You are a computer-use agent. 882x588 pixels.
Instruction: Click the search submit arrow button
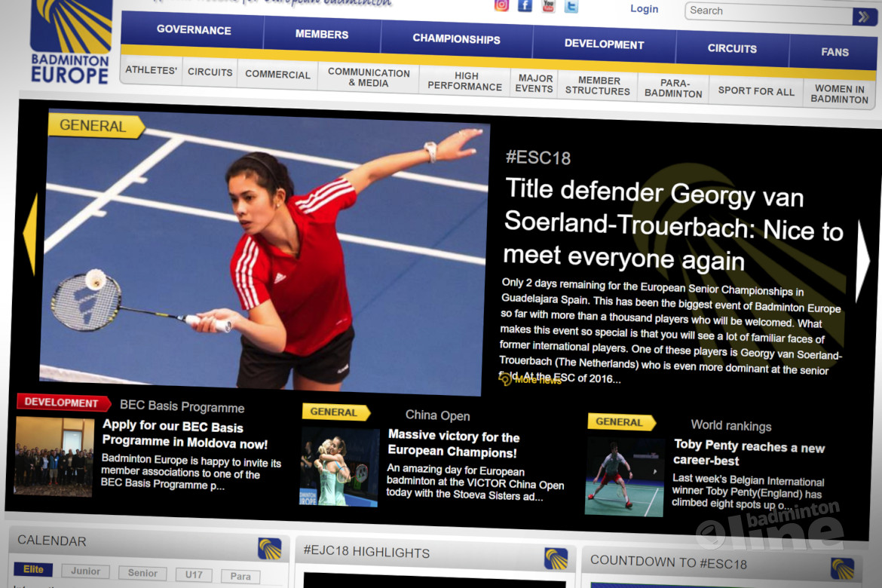[x=864, y=17]
